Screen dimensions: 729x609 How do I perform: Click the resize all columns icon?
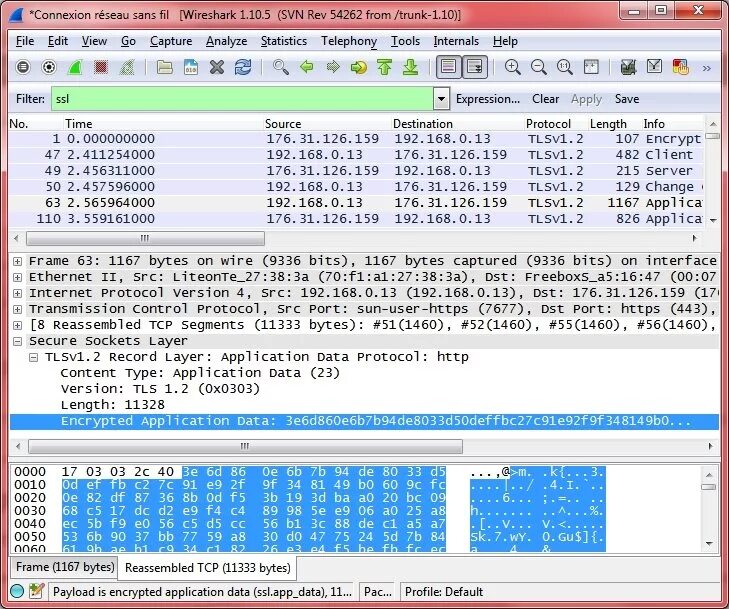[x=591, y=67]
